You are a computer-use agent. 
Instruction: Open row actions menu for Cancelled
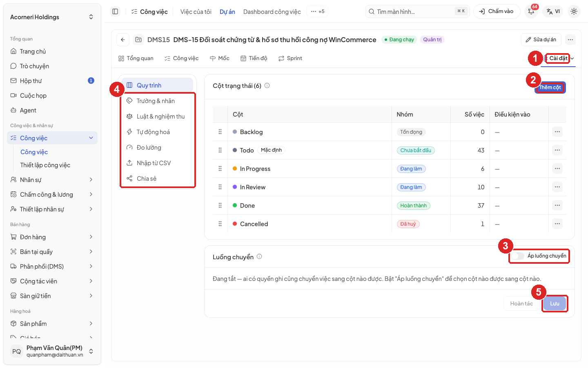557,224
